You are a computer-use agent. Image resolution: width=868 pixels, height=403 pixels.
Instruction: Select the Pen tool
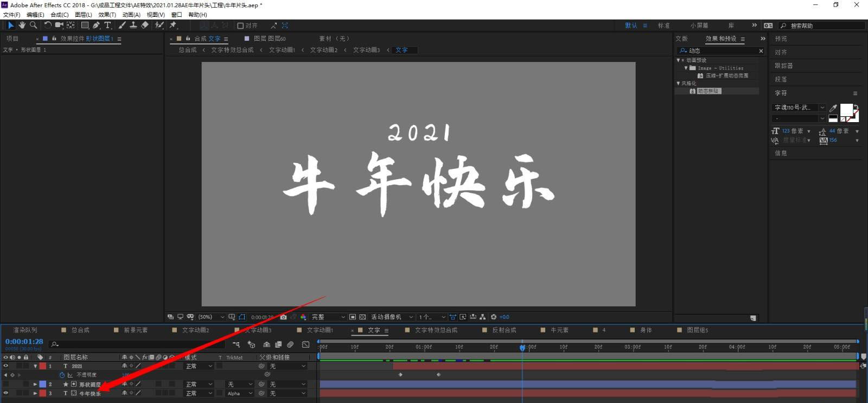coord(96,25)
